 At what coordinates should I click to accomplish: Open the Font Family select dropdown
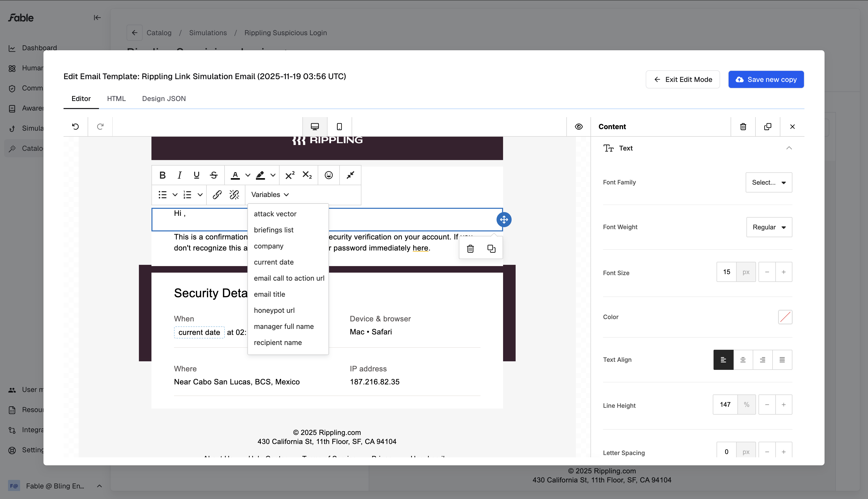pyautogui.click(x=769, y=182)
